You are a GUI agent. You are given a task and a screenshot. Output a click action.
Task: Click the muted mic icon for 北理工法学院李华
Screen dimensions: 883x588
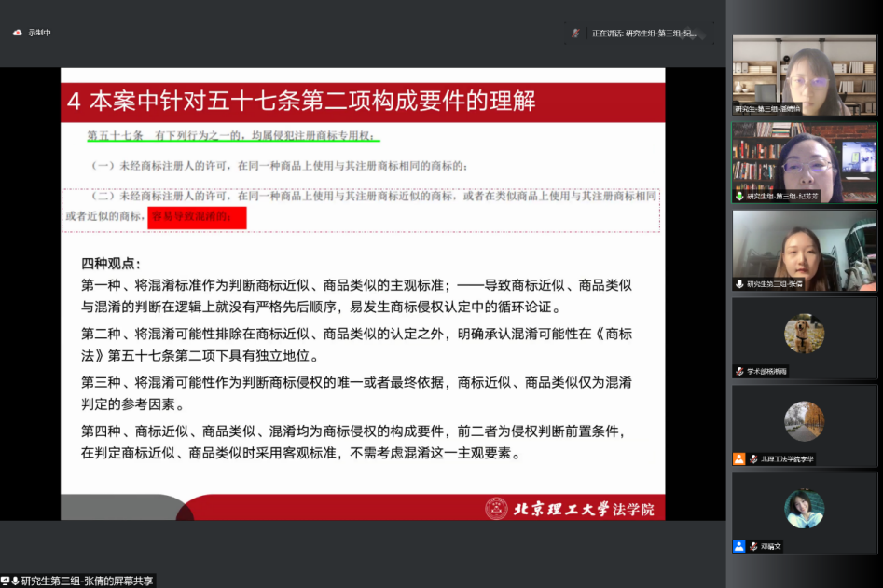752,458
